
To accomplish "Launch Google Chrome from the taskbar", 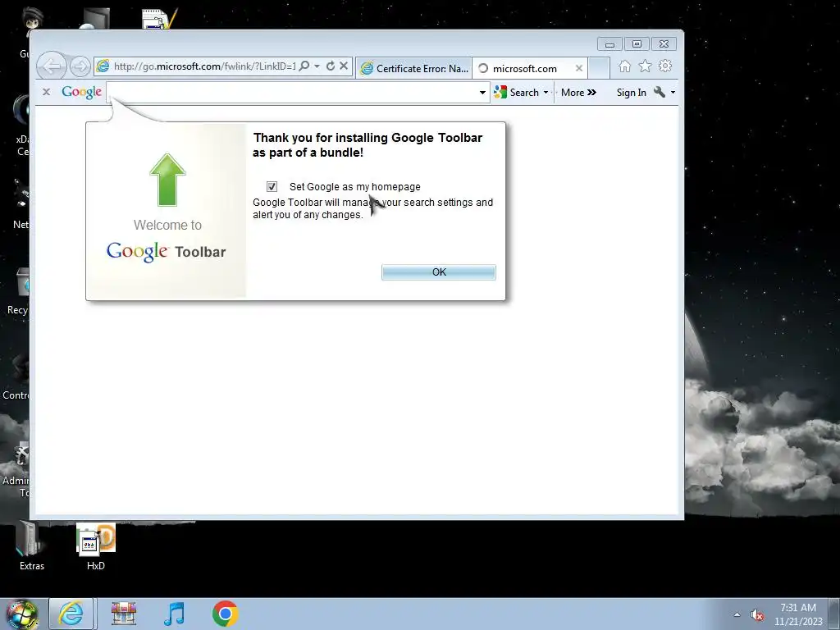I will click(226, 614).
